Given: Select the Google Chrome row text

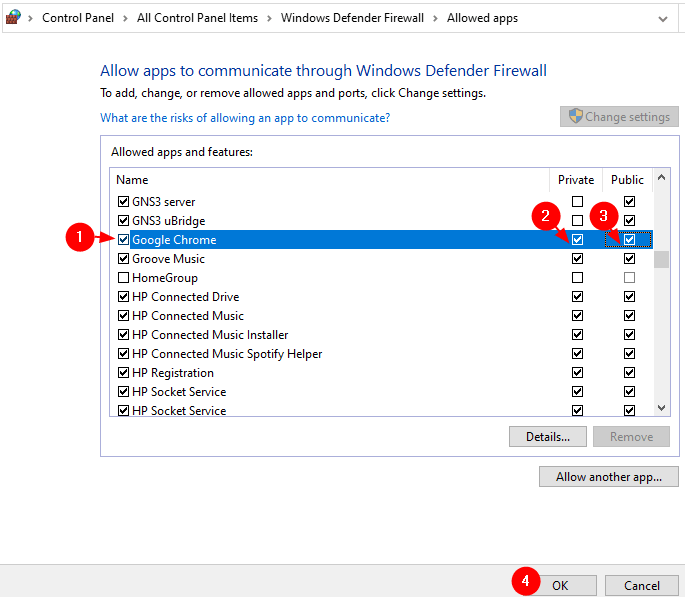Looking at the screenshot, I should (174, 240).
